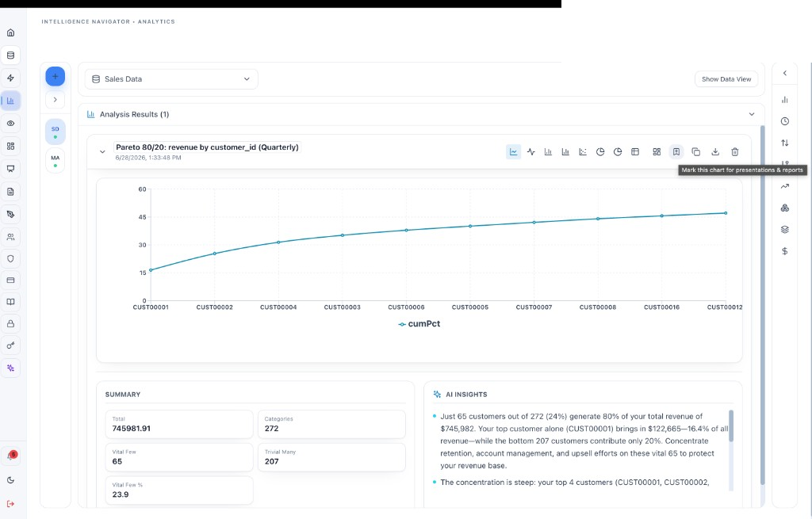The width and height of the screenshot is (812, 519).
Task: Open the users sidebar icon
Action: coord(10,237)
